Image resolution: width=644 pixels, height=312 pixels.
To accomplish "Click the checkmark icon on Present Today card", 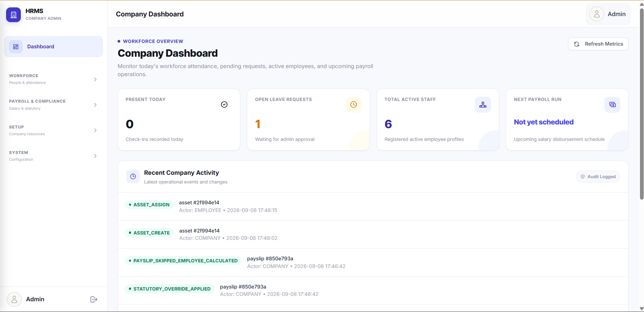I will [224, 105].
